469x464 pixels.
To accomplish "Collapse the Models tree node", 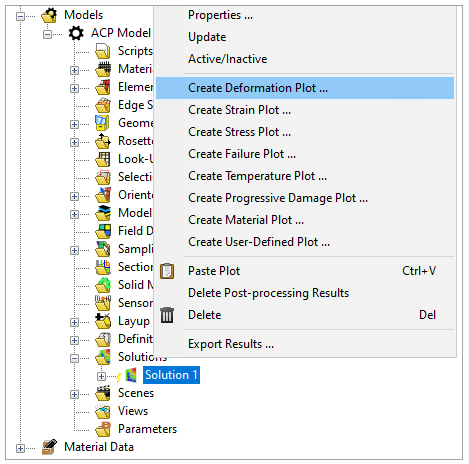I will (x=20, y=16).
